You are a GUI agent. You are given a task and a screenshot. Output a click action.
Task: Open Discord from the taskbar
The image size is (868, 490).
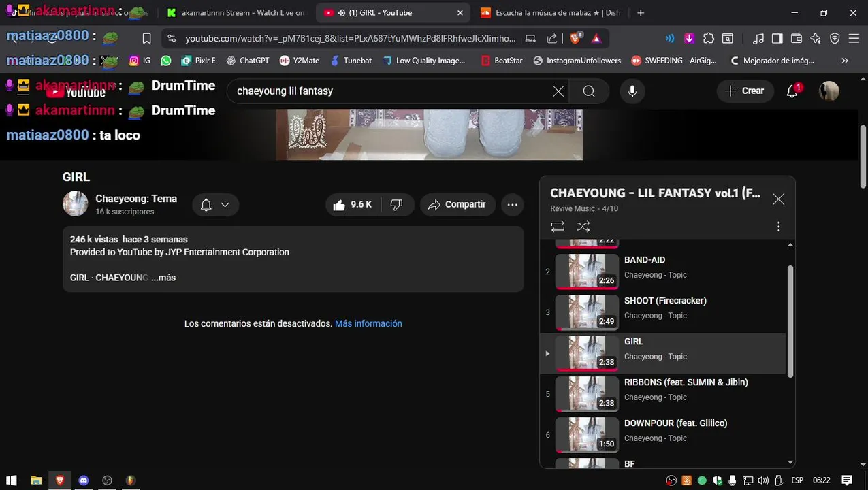(x=84, y=480)
